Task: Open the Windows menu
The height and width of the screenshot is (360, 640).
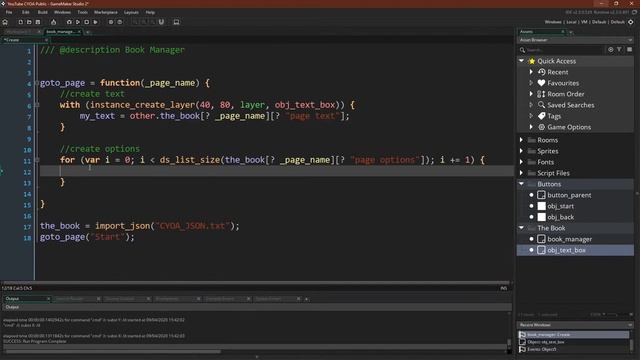Action: (62, 12)
